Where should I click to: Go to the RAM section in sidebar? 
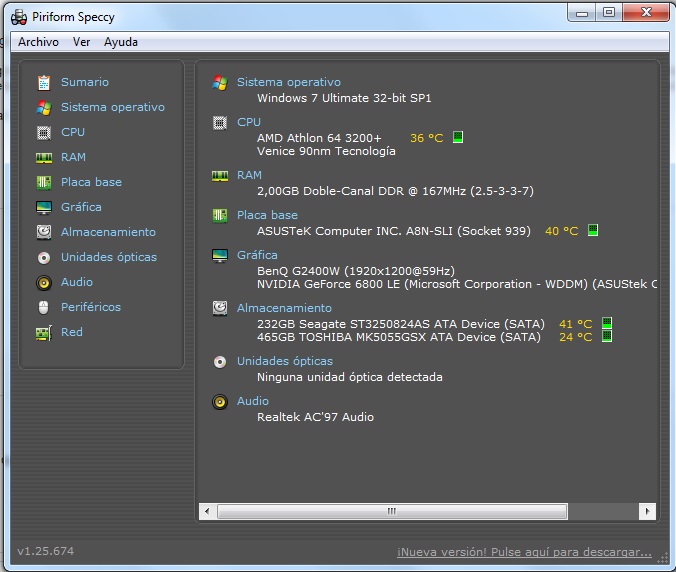pyautogui.click(x=73, y=157)
